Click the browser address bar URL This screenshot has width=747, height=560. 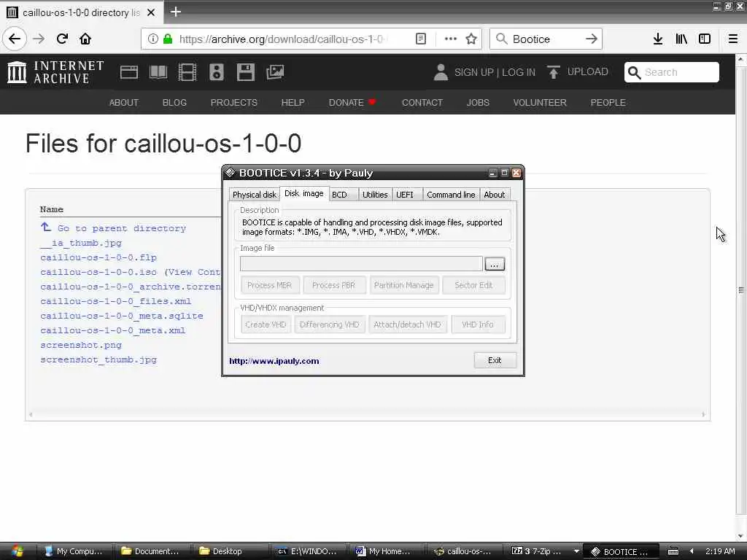pos(283,39)
